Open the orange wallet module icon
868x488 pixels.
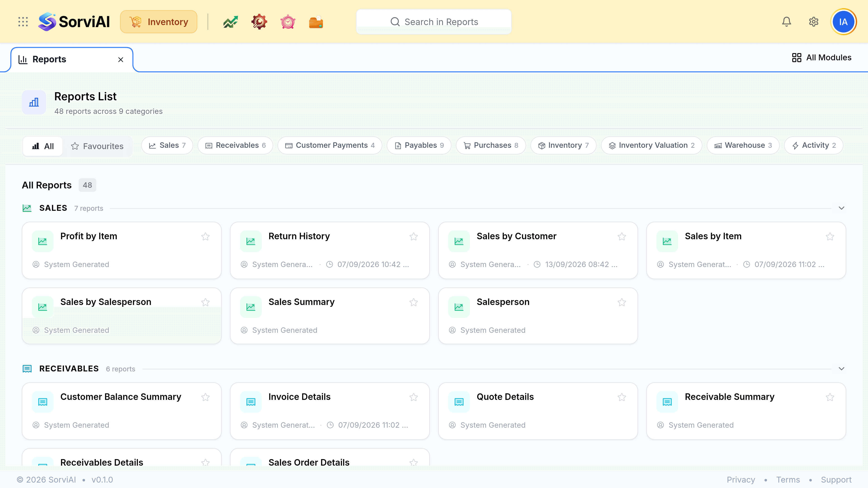pyautogui.click(x=316, y=22)
